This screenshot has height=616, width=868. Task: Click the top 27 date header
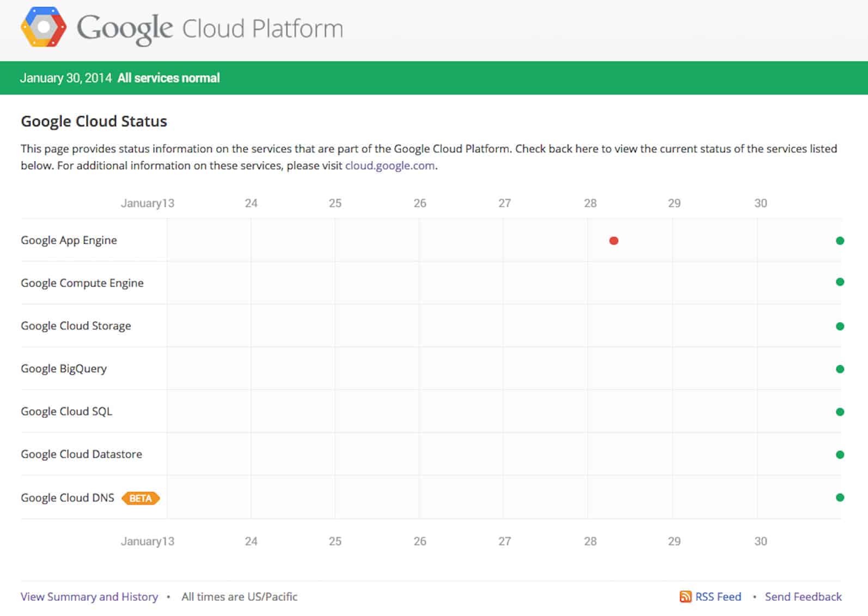pos(505,203)
